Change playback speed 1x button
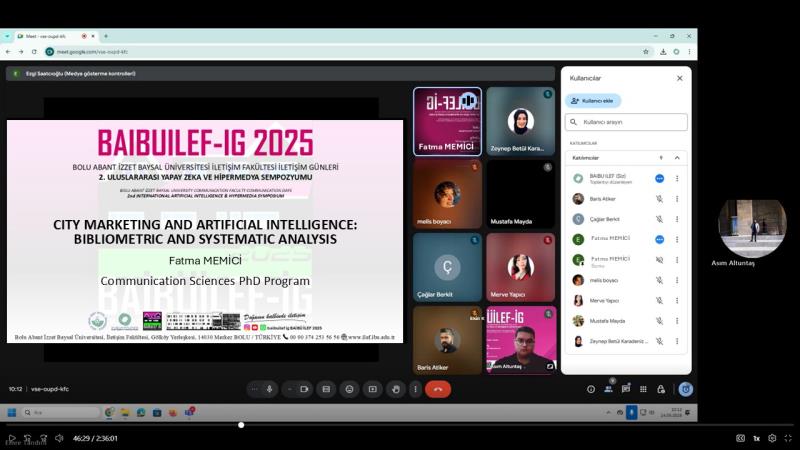Viewport: 800px width, 450px height. click(x=757, y=438)
